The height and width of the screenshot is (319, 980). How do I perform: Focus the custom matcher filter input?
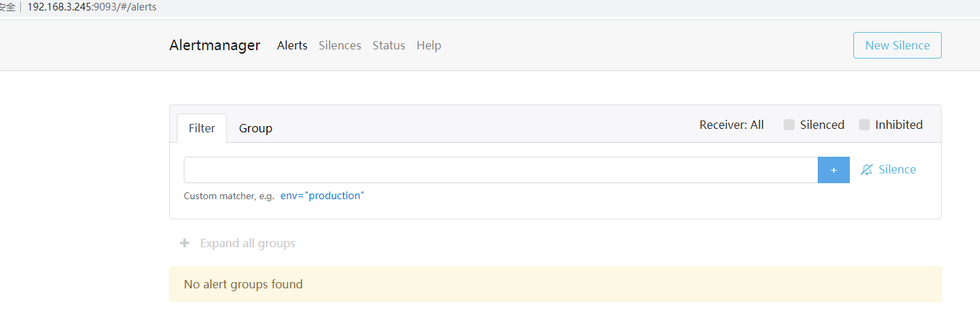pos(500,170)
